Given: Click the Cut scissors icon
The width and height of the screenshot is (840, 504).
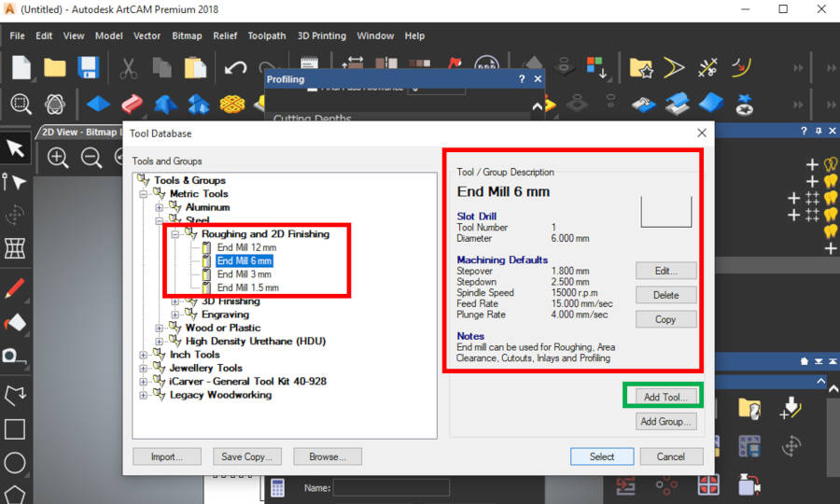Looking at the screenshot, I should click(128, 68).
